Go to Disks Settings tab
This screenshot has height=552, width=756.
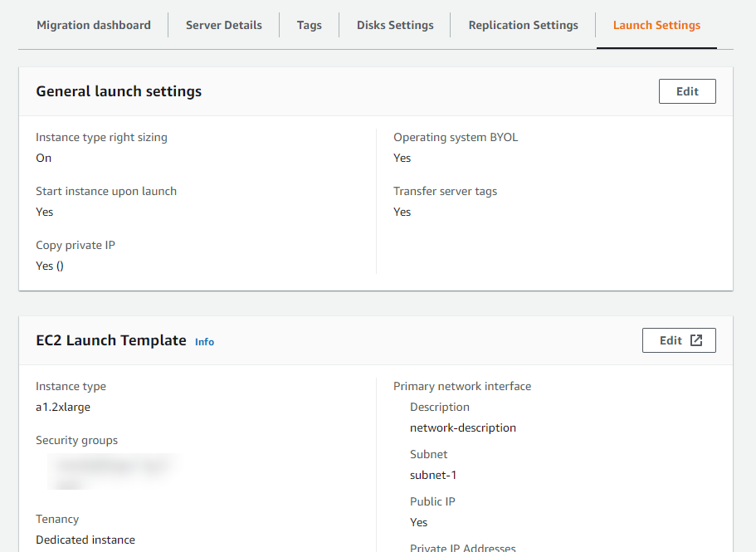pos(395,25)
